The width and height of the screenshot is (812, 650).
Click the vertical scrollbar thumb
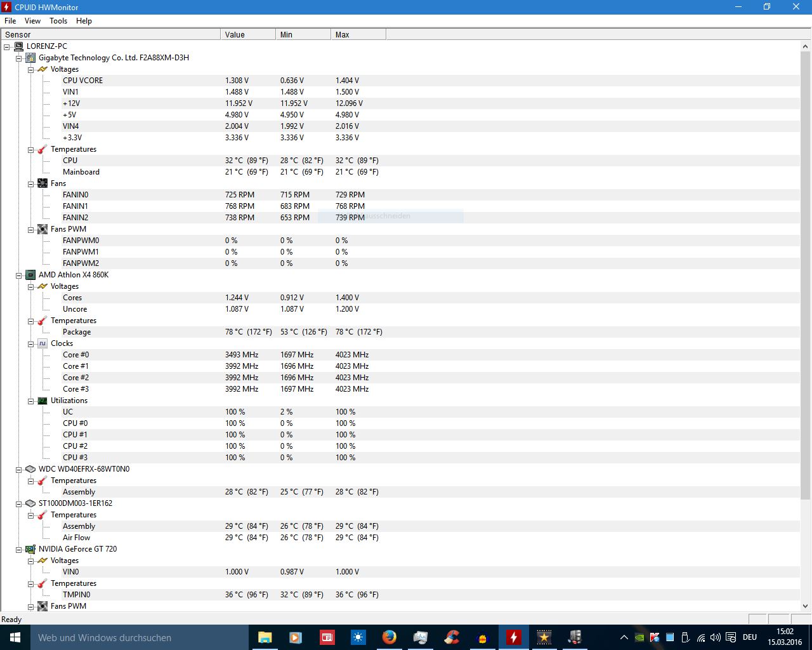pyautogui.click(x=806, y=275)
